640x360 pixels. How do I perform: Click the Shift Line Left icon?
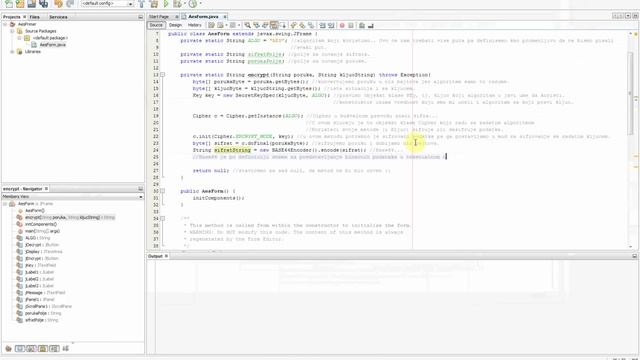322,25
